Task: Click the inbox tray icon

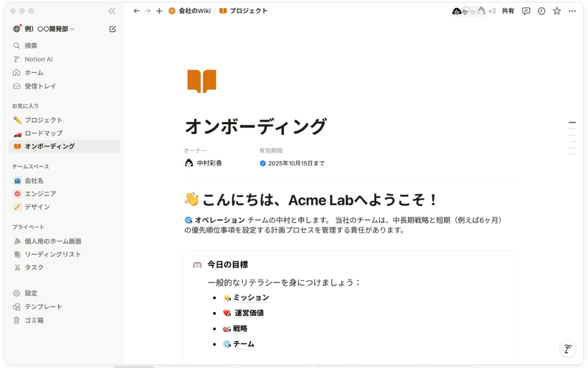Action: [x=17, y=86]
